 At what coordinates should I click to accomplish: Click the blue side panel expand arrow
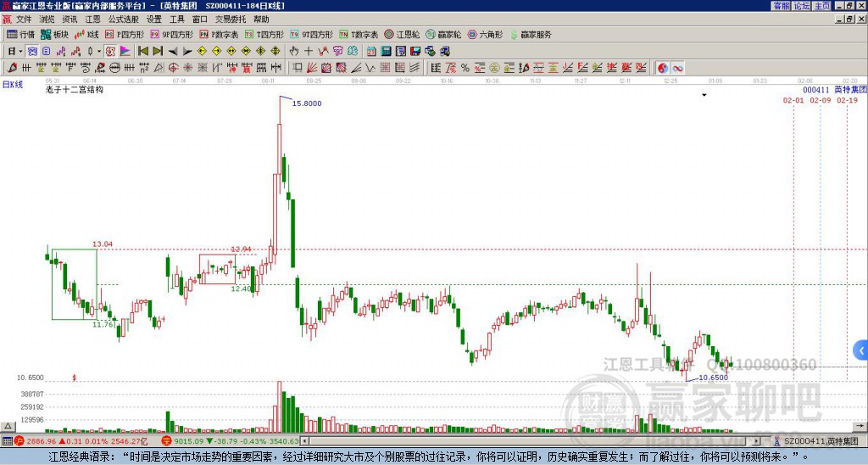pos(861,350)
